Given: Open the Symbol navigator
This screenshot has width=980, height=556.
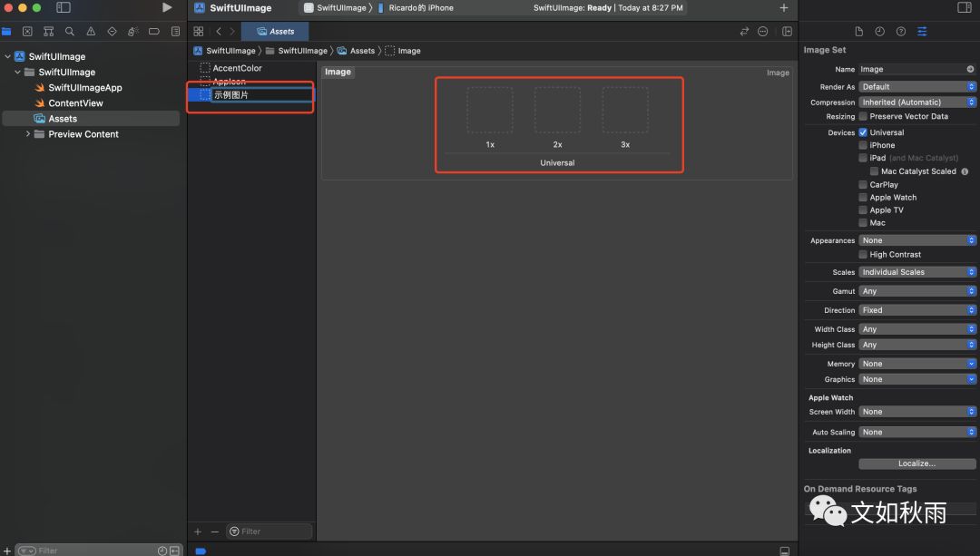Looking at the screenshot, I should [48, 31].
